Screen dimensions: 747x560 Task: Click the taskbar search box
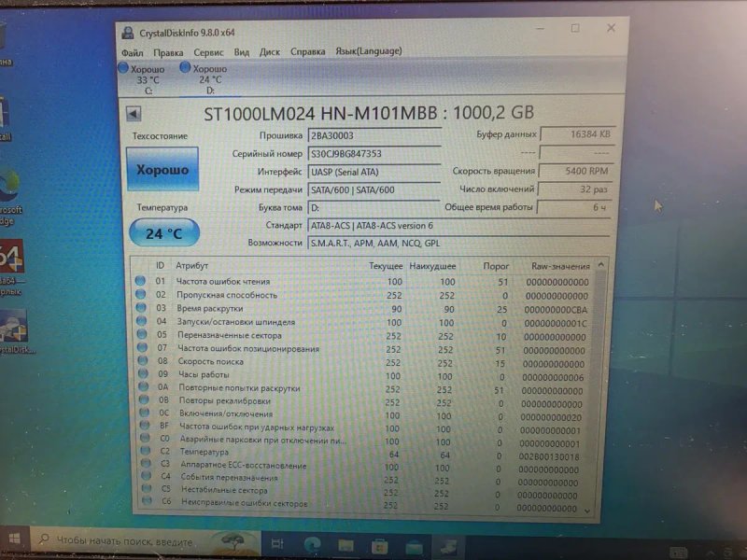point(146,541)
